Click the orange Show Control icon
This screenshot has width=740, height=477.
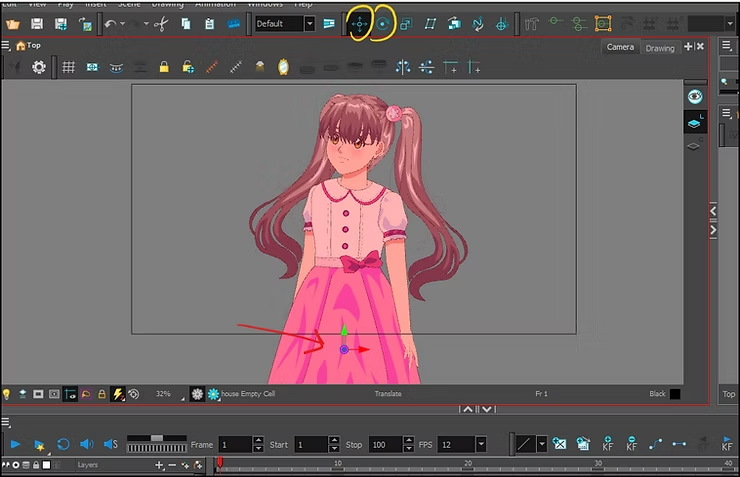(603, 24)
